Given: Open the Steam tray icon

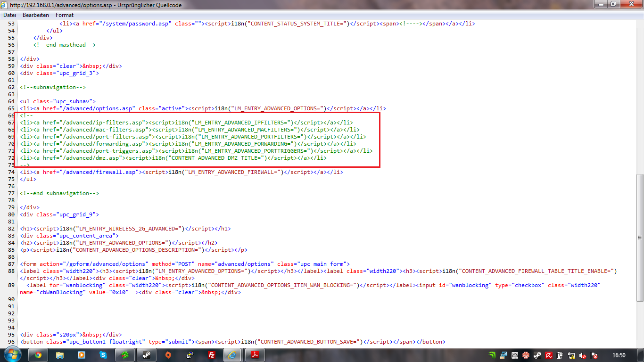Looking at the screenshot, I should 537,355.
